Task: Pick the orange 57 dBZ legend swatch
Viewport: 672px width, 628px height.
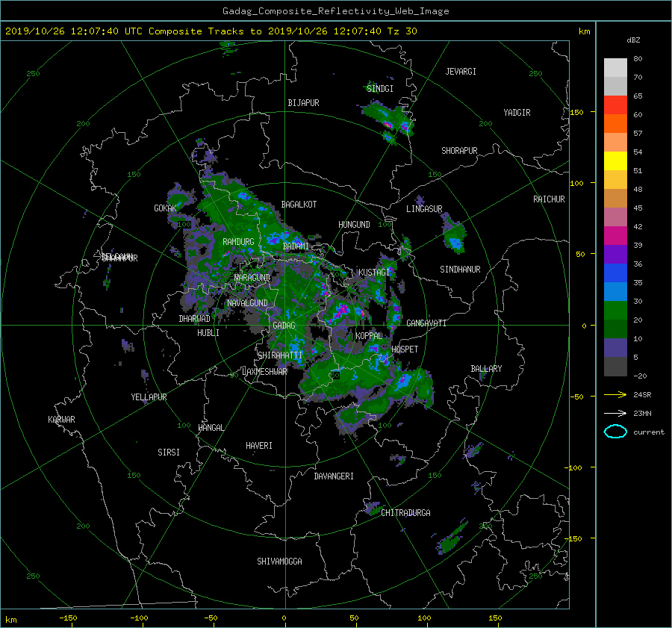Action: [x=615, y=124]
